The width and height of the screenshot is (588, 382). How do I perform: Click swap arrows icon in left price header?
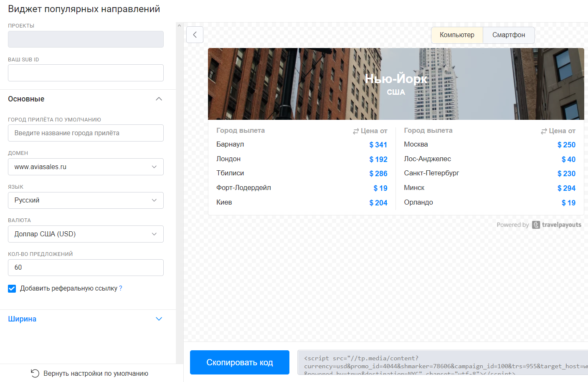click(x=356, y=131)
